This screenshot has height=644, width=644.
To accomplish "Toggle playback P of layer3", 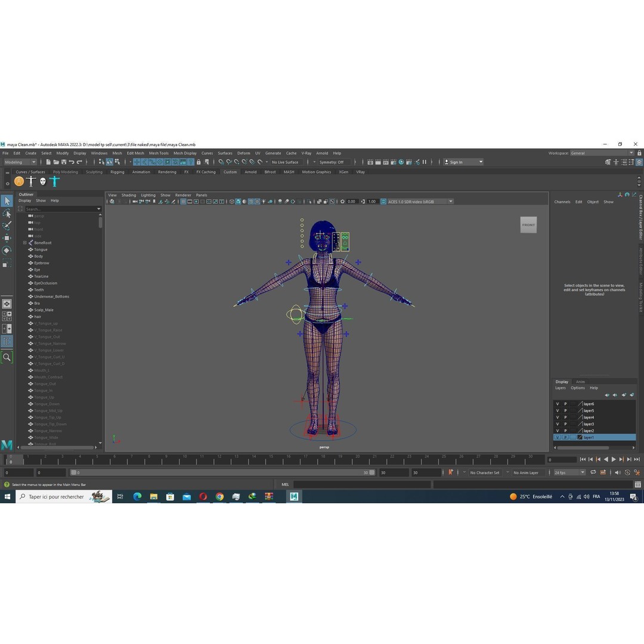I will [x=565, y=424].
